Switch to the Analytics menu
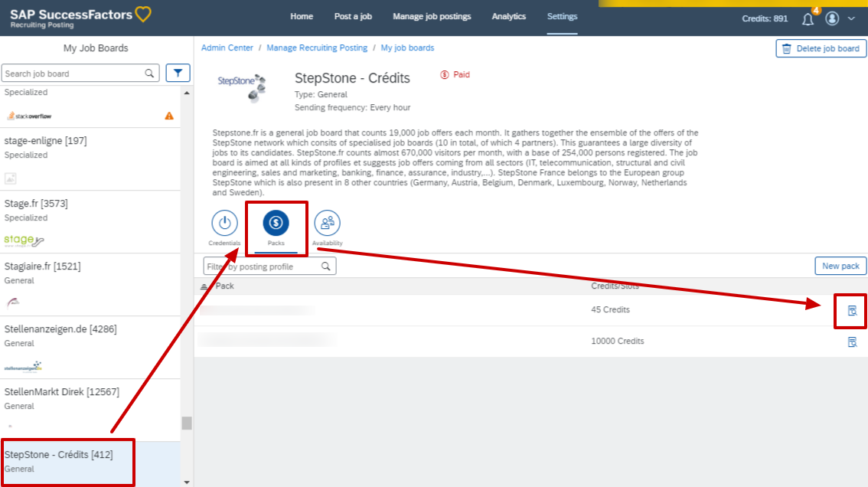868x487 pixels. point(509,17)
